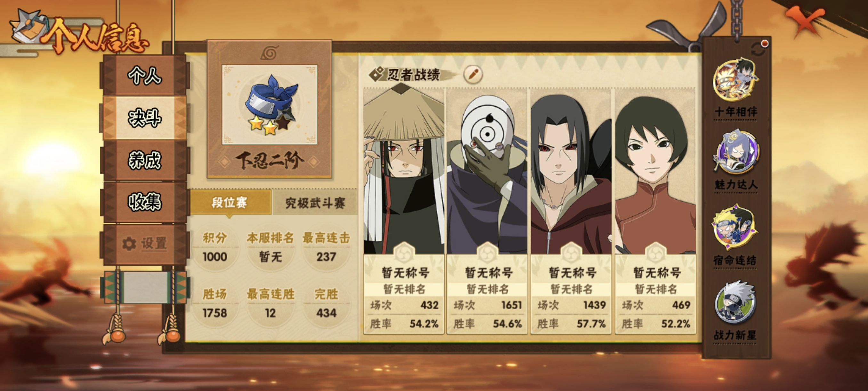
Task: Choose the ninja card with 1439 matches
Action: [x=571, y=211]
